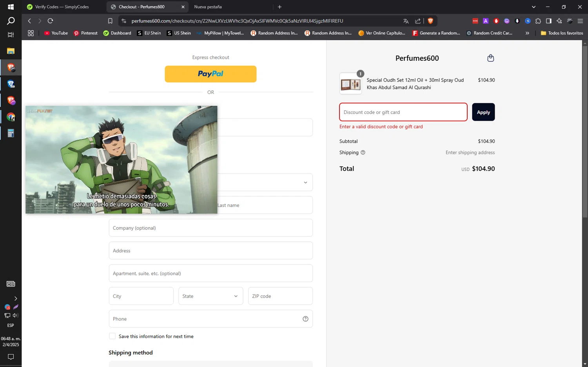Open the browser hamburger menu

580,21
